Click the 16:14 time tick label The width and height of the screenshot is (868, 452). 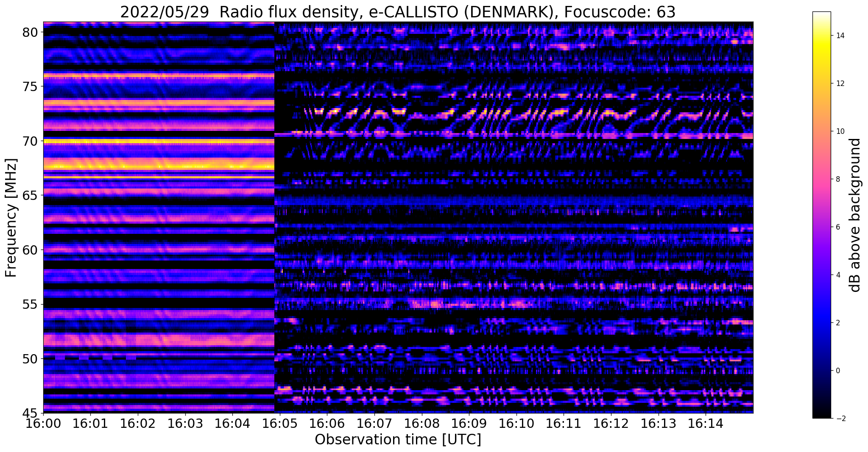pyautogui.click(x=706, y=423)
